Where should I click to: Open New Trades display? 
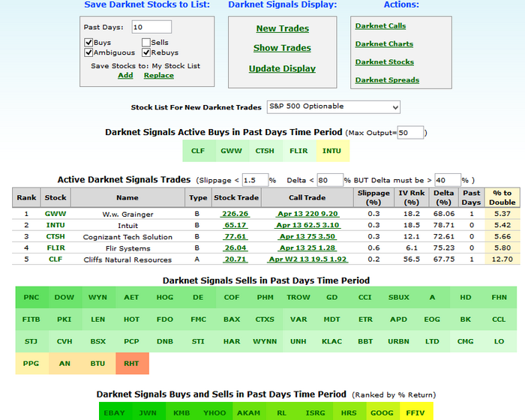(283, 28)
